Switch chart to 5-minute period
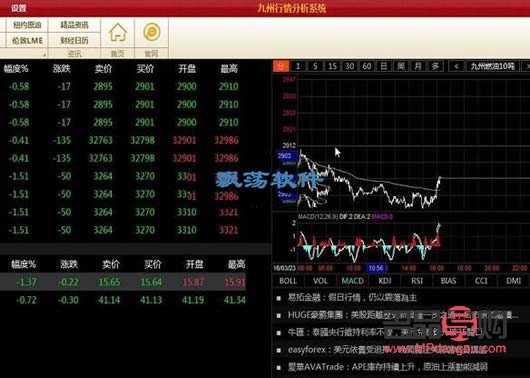530x378 pixels. click(315, 66)
